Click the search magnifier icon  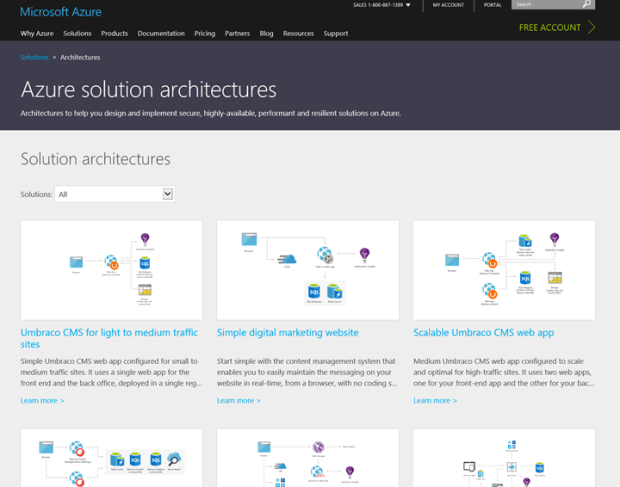click(x=587, y=4)
